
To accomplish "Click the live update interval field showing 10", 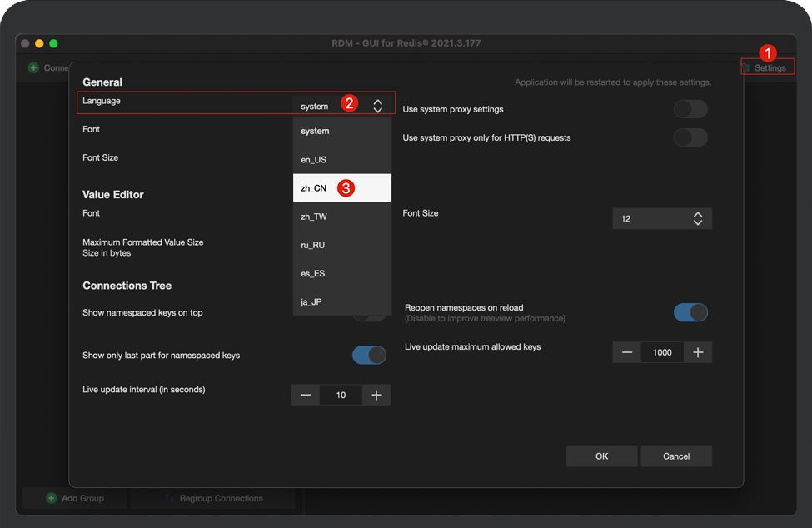I will click(x=341, y=395).
